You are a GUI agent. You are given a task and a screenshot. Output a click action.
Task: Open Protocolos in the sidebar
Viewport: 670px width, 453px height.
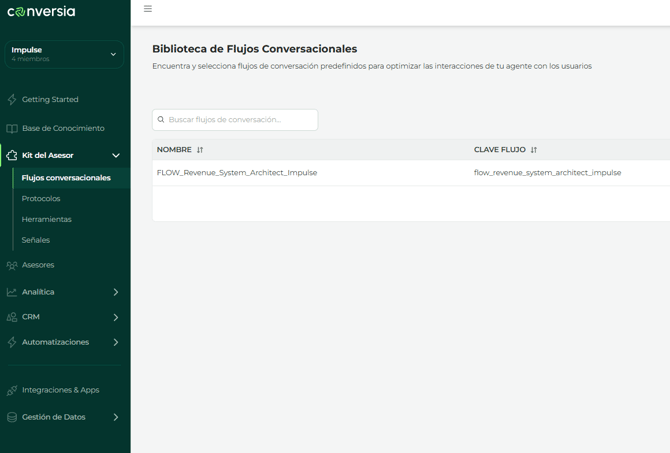(41, 199)
